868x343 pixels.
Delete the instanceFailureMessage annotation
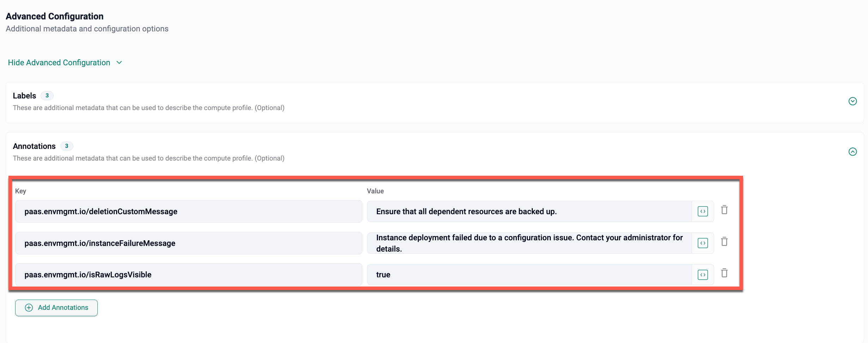click(x=724, y=242)
